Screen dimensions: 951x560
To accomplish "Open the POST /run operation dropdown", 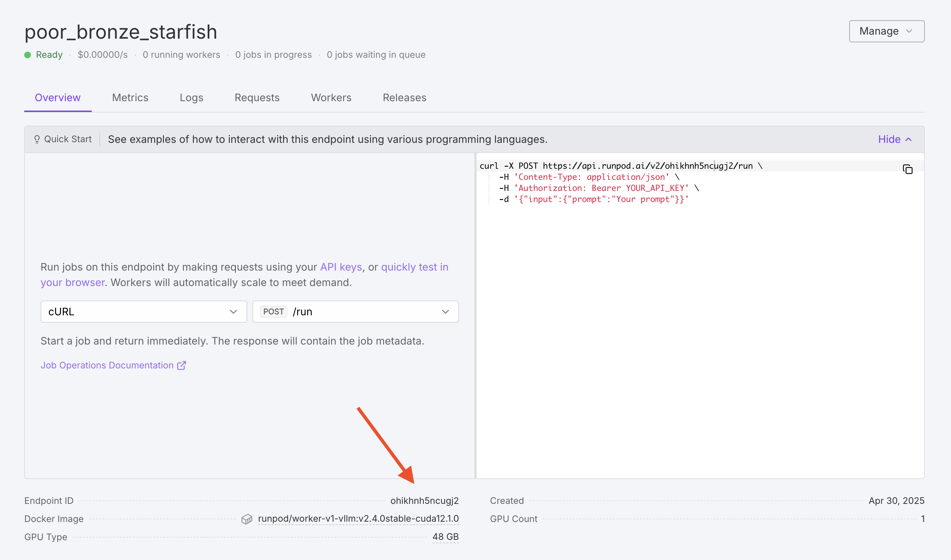I will 355,312.
